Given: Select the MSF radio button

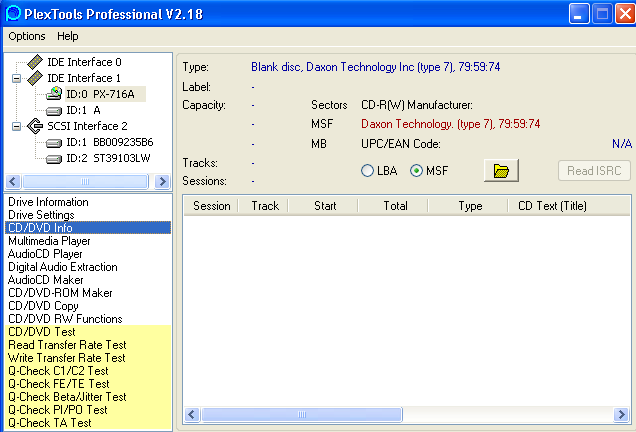Looking at the screenshot, I should coord(416,171).
